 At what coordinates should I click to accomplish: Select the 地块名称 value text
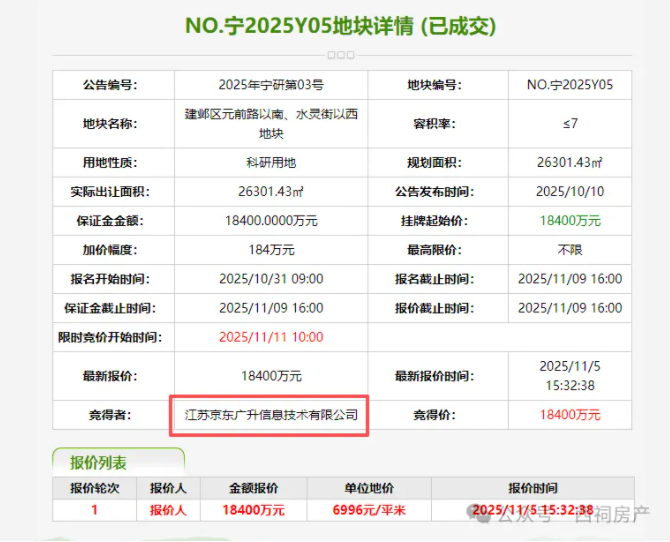coord(271,124)
